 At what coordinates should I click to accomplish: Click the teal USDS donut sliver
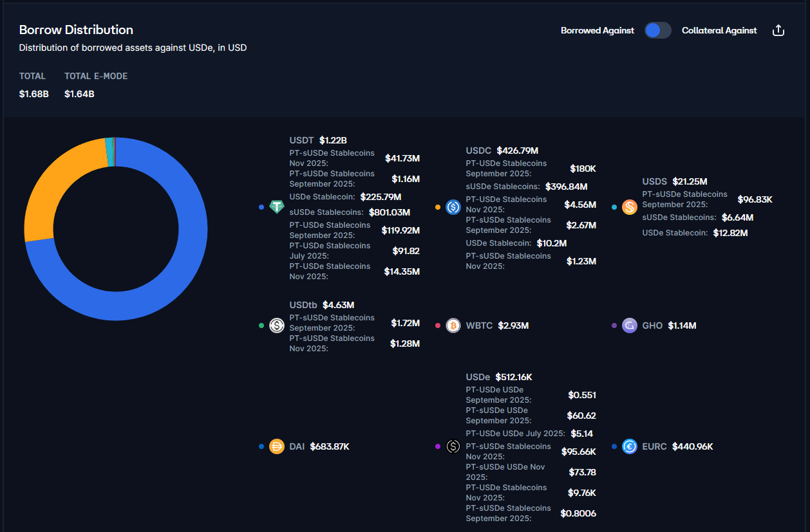(109, 152)
